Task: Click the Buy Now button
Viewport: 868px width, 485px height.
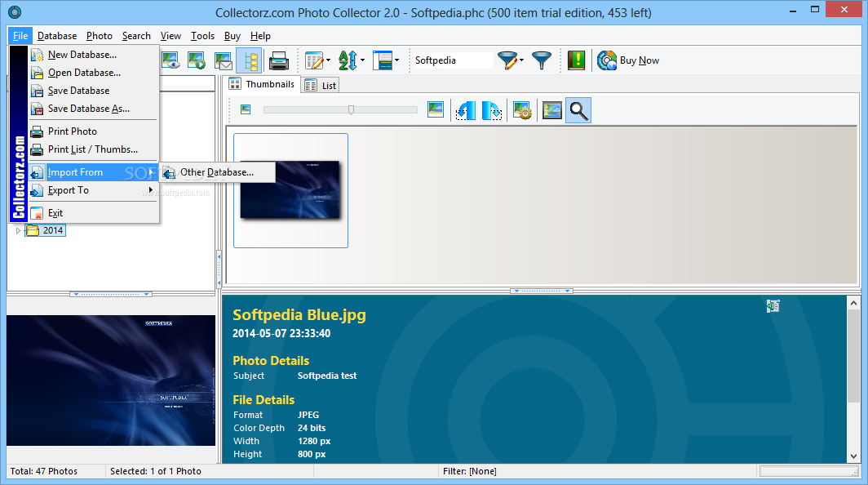Action: point(628,60)
